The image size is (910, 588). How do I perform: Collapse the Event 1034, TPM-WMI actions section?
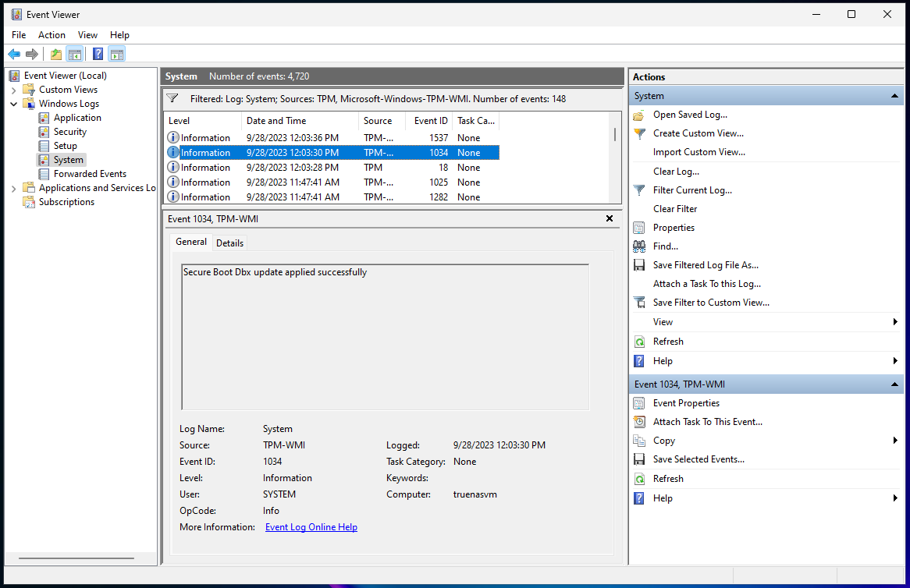click(894, 384)
